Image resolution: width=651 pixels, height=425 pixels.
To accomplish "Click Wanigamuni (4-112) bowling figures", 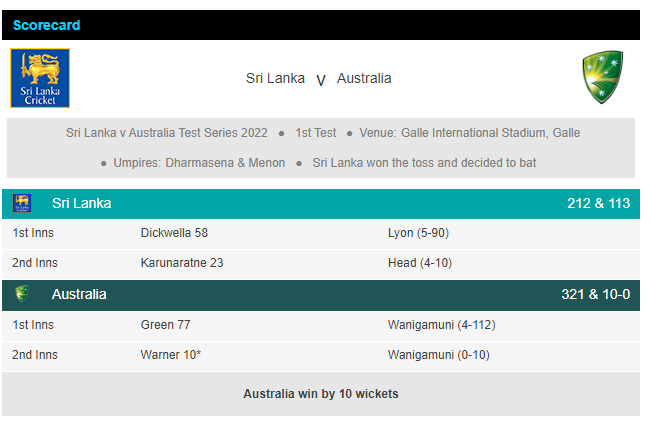I will pyautogui.click(x=441, y=325).
